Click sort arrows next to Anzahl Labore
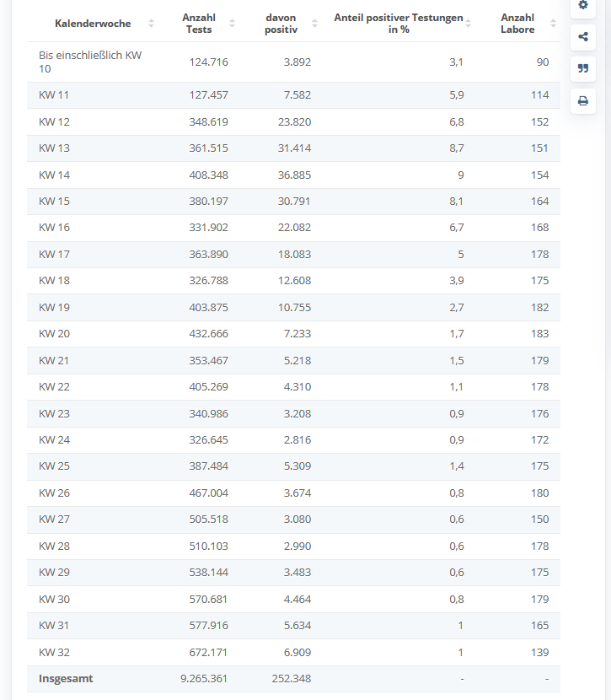This screenshot has height=700, width=611. 552,24
